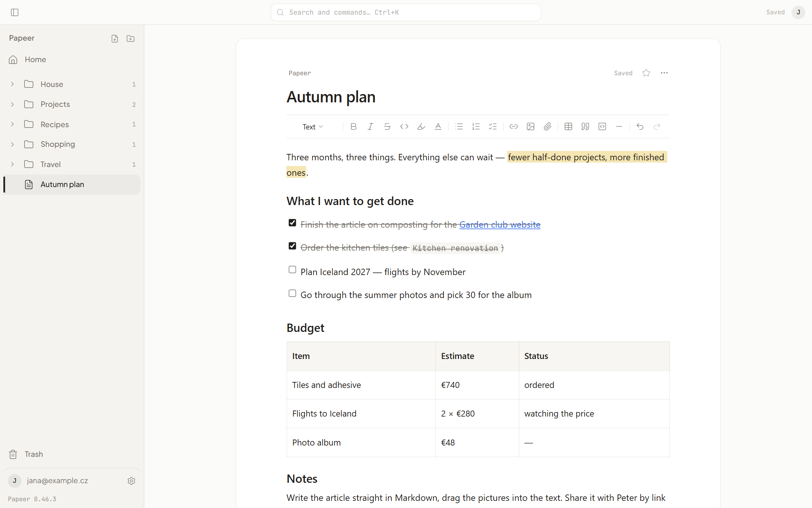Click the Papeer breadcrumb above title
The height and width of the screenshot is (508, 812).
[300, 73]
